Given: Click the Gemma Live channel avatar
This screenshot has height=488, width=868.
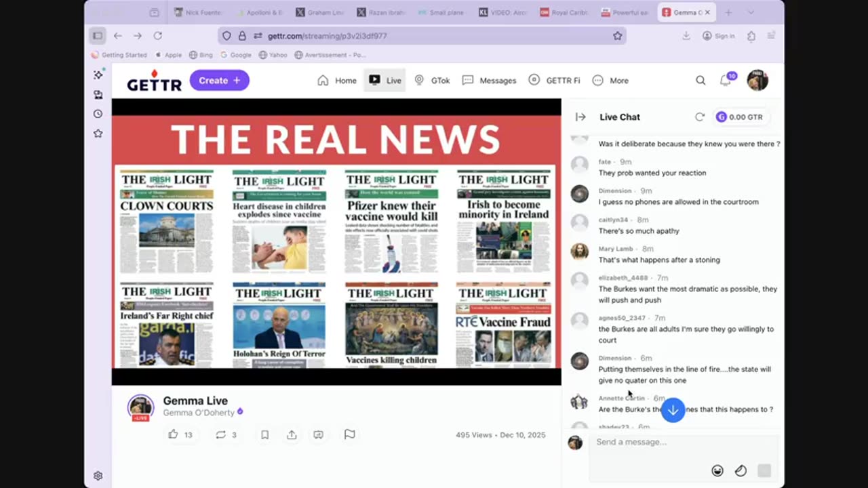Looking at the screenshot, I should pyautogui.click(x=140, y=407).
